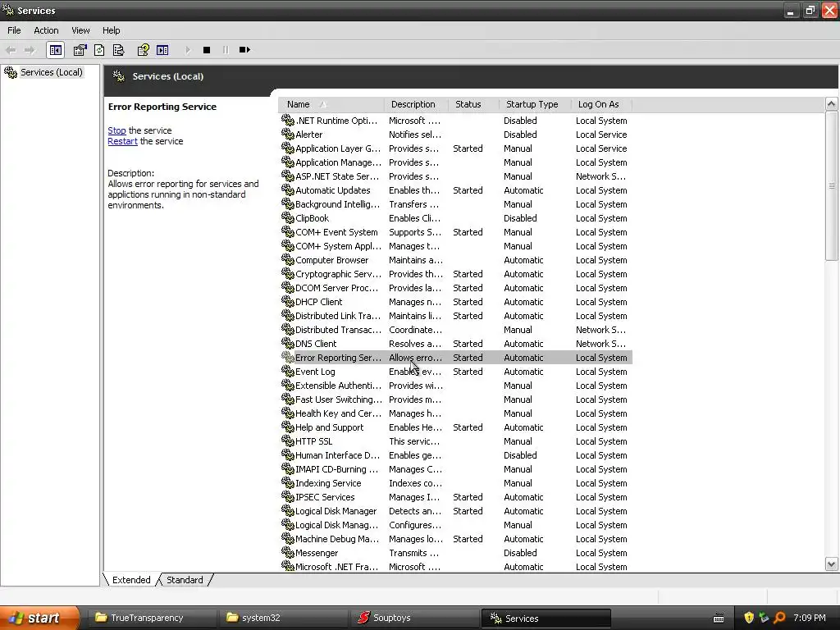Sort the list by the Name column header
The image size is (840, 630).
click(331, 104)
